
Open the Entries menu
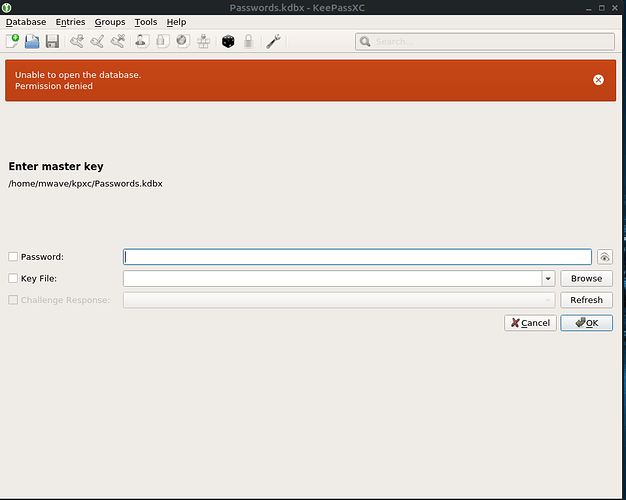[70, 21]
